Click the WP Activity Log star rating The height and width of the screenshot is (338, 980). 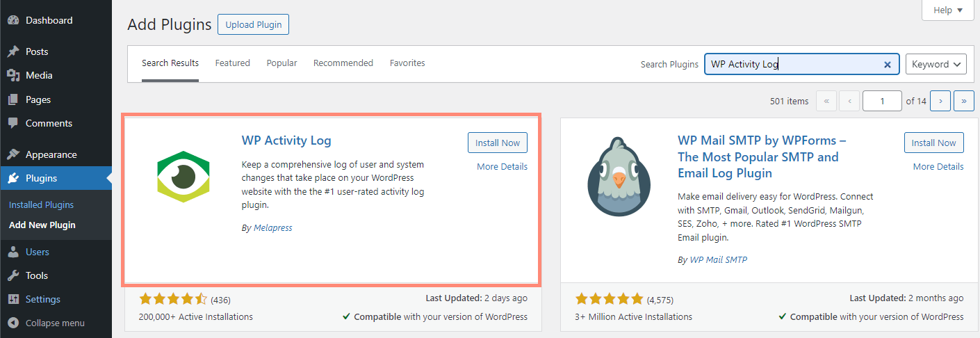click(173, 300)
